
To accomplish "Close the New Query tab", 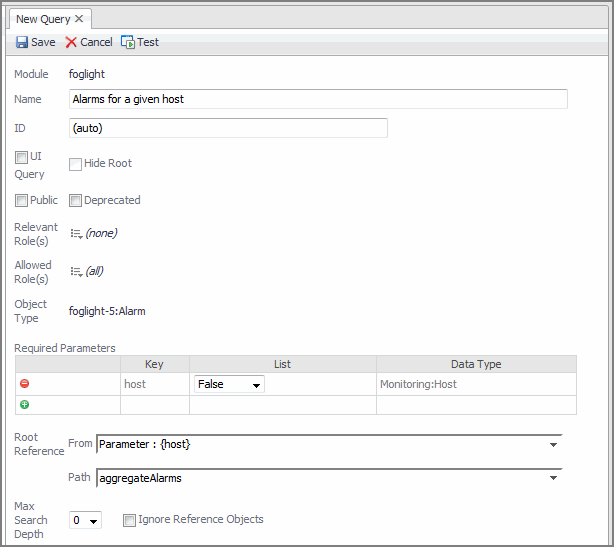I will pyautogui.click(x=79, y=19).
